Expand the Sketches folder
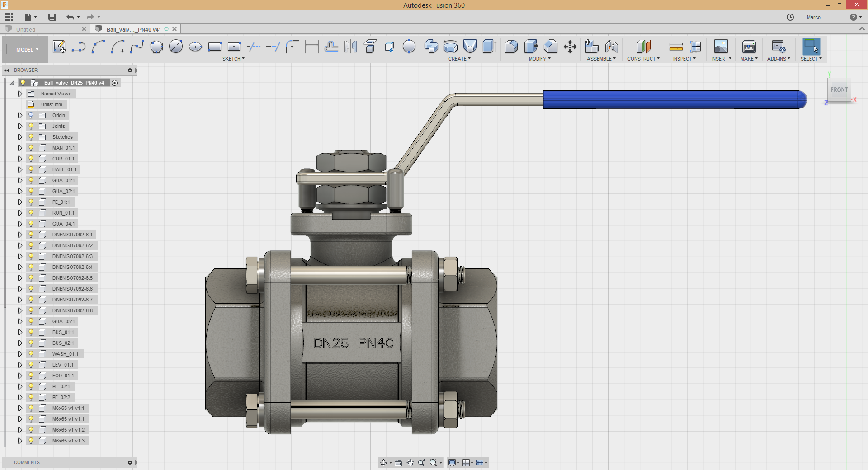 20,137
